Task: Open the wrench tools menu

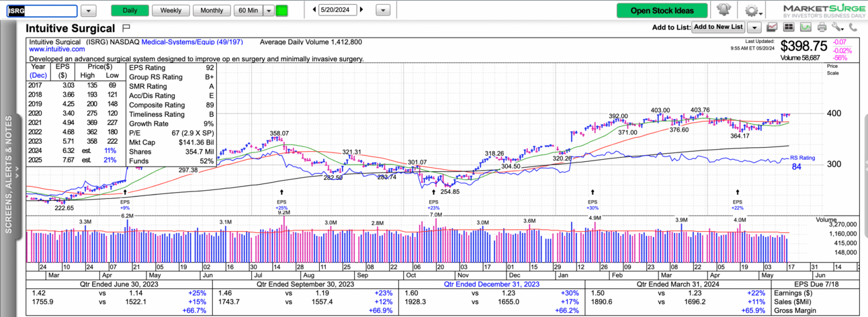Action: [x=837, y=28]
